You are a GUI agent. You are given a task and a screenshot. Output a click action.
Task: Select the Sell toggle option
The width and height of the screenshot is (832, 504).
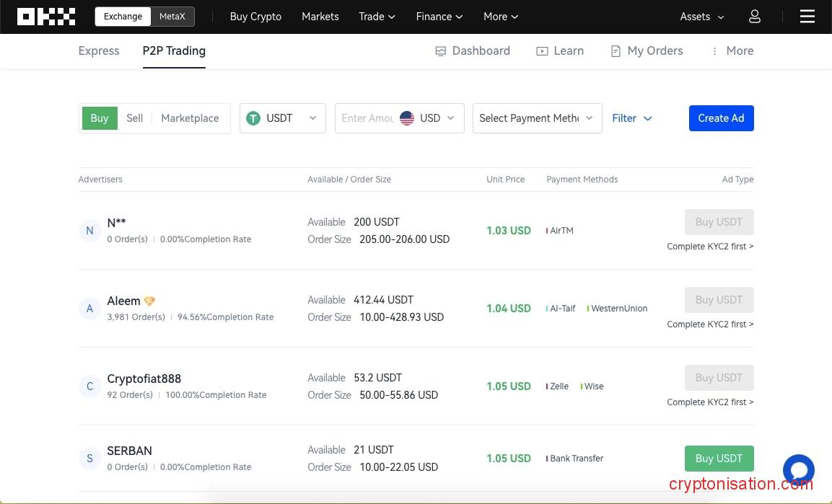135,118
